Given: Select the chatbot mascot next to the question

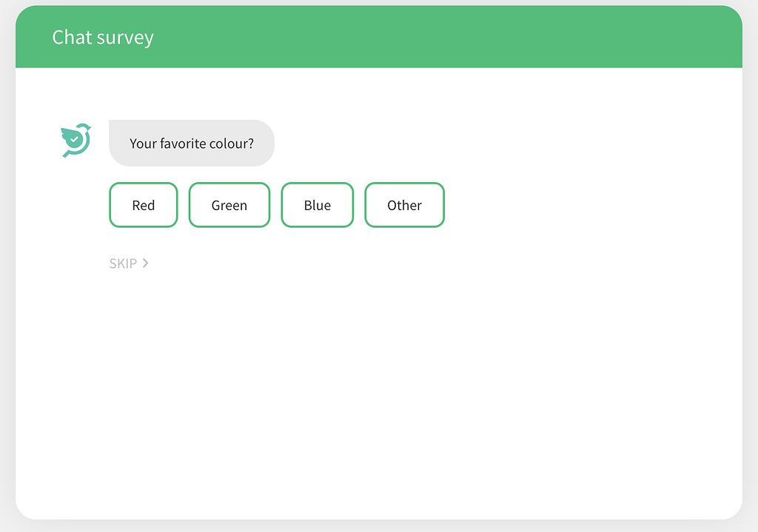Looking at the screenshot, I should [75, 140].
